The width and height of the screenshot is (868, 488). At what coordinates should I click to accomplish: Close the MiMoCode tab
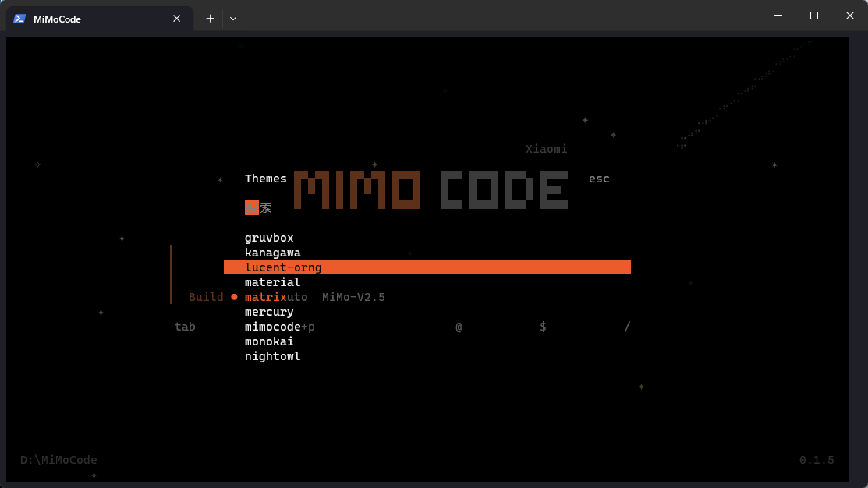pos(176,19)
